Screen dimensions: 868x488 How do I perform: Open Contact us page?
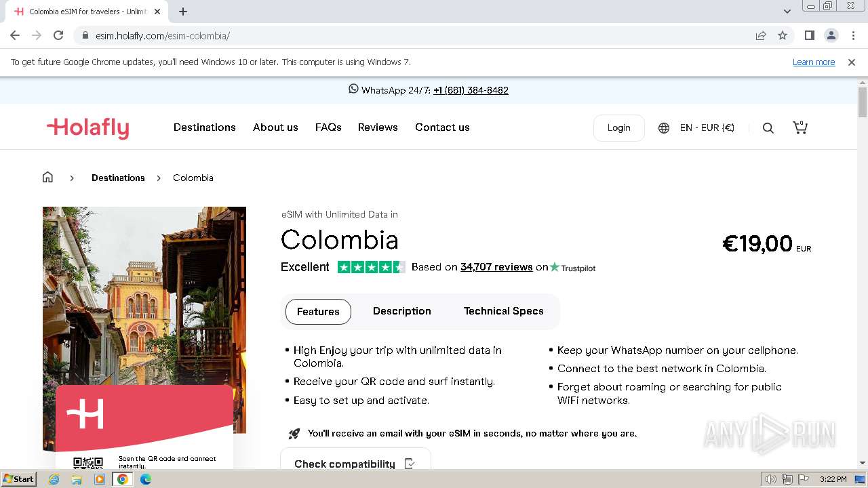point(442,127)
